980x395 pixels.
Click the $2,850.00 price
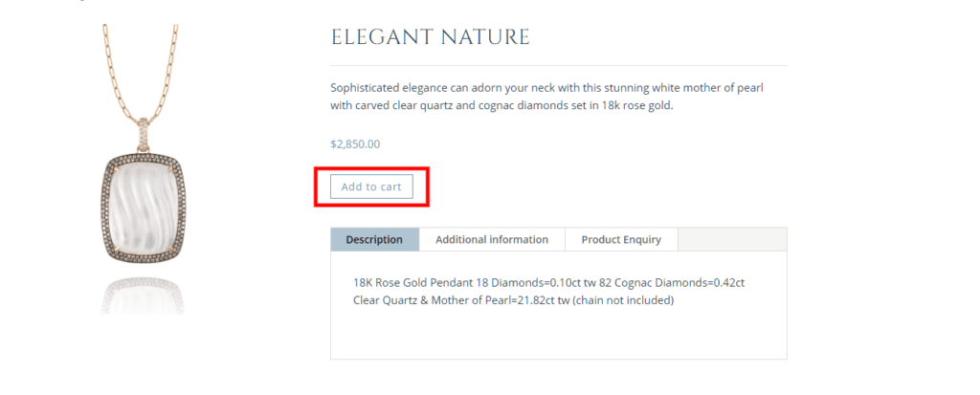click(355, 144)
